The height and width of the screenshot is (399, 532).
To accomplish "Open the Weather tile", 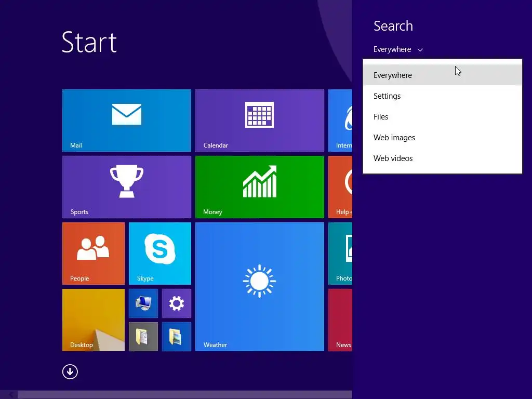I will (x=260, y=287).
